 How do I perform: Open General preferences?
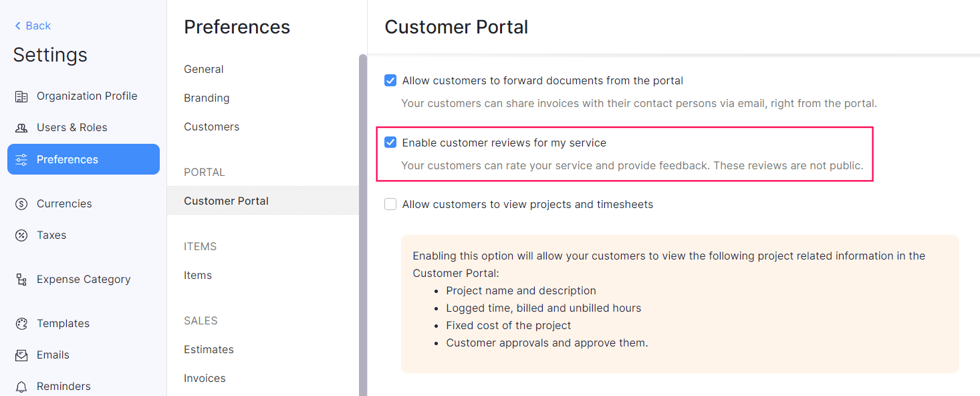204,70
